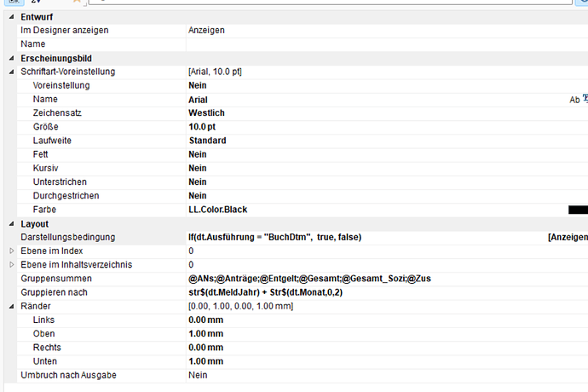Expand the Ebene im Index property

pos(11,251)
